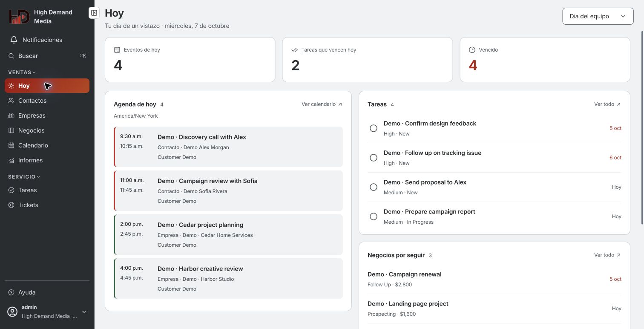
Task: Click the double-check icon beside Tareas que vencen hoy
Action: pyautogui.click(x=294, y=50)
